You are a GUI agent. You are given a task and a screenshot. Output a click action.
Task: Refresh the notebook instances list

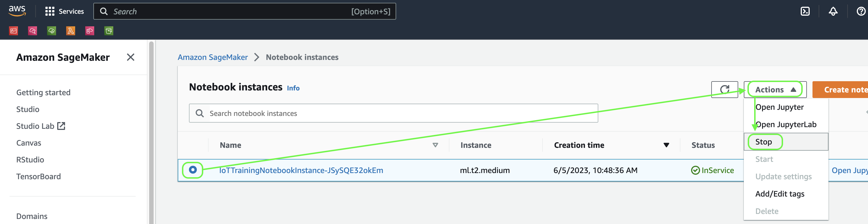click(724, 90)
